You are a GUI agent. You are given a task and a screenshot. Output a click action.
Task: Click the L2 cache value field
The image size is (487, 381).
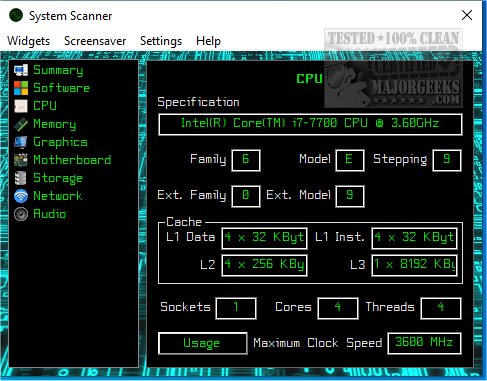click(x=264, y=265)
